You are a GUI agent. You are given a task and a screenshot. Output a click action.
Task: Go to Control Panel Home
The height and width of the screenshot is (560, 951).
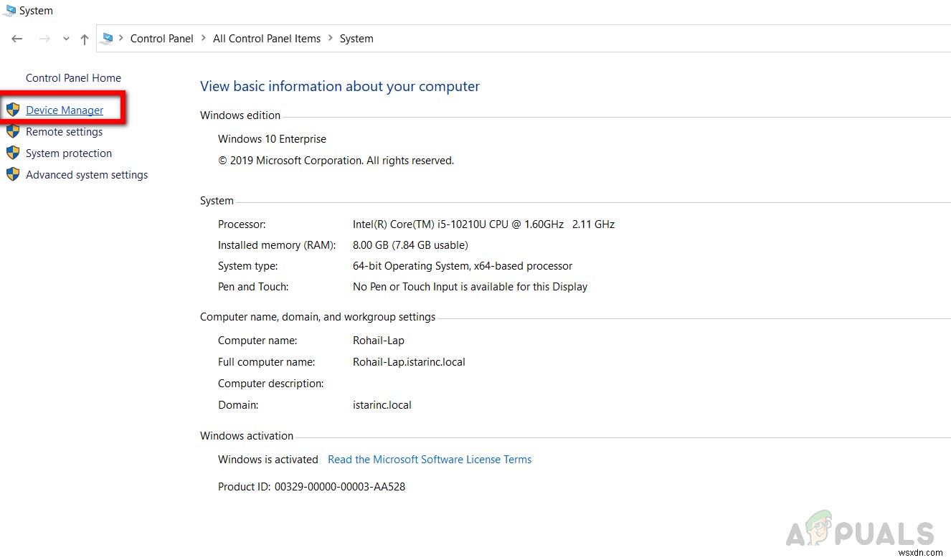[73, 78]
